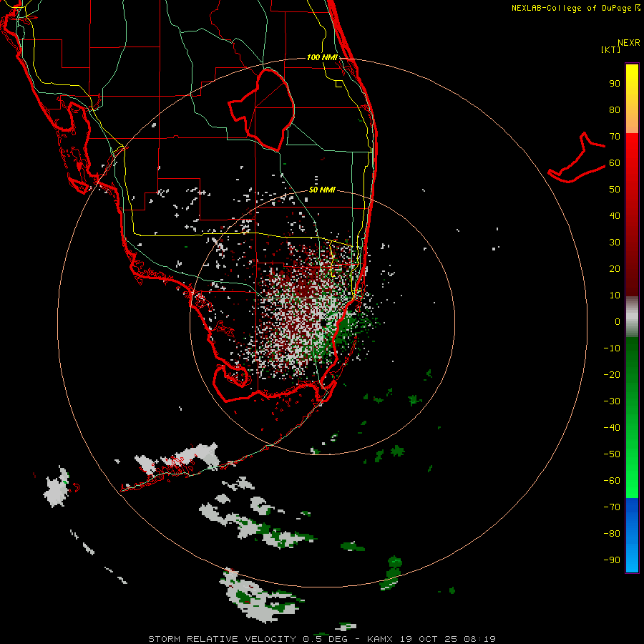Click the -80 value on velocity scale

coord(612,534)
